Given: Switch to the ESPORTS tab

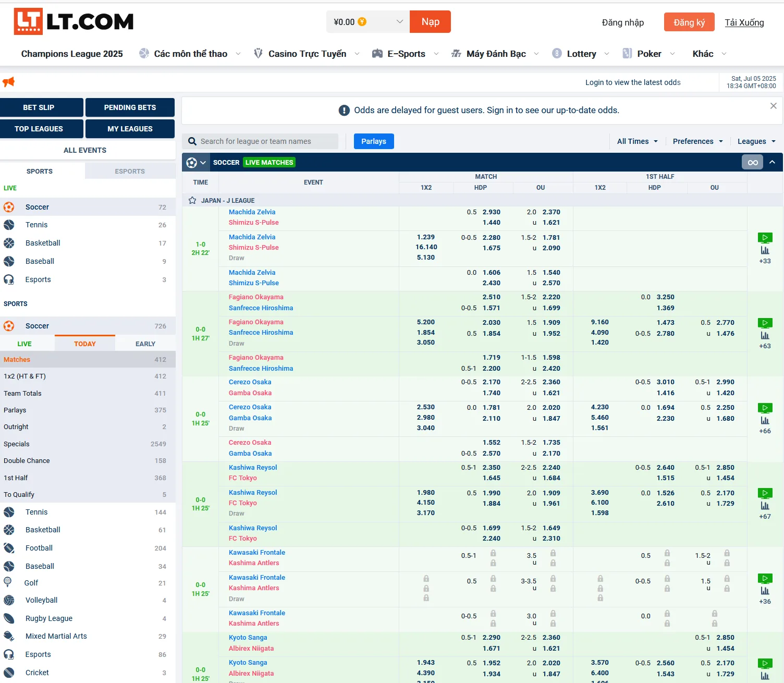Looking at the screenshot, I should [130, 171].
